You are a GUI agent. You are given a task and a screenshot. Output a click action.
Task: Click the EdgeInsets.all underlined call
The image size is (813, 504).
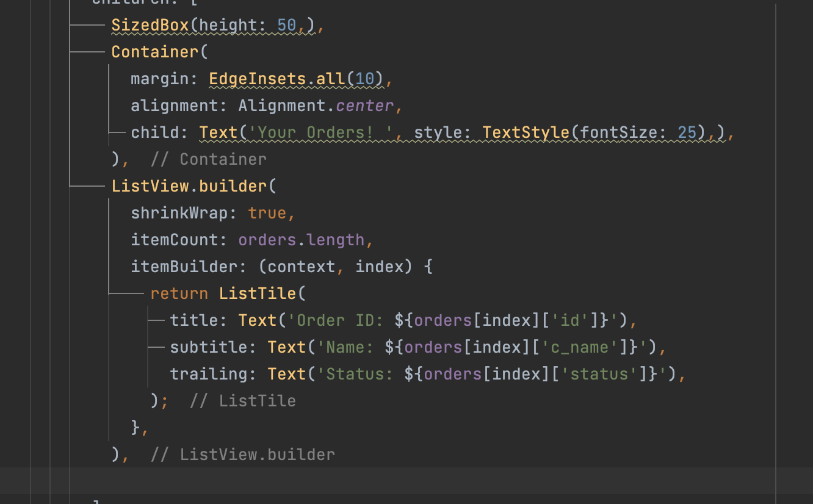274,79
